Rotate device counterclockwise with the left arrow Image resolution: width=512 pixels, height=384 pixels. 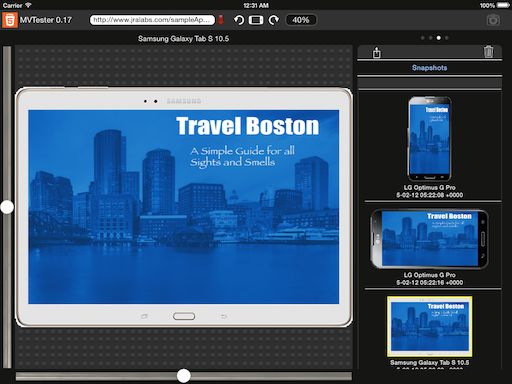[239, 20]
